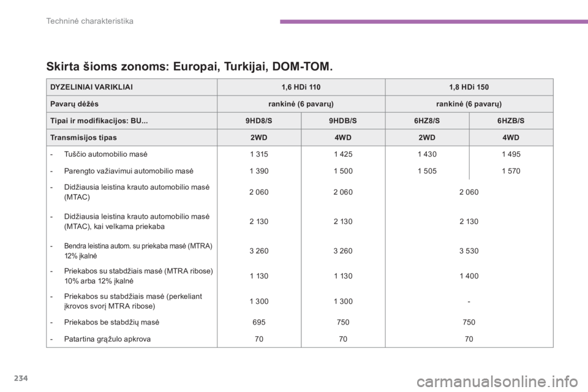The image size is (588, 392).
Task: Select the heading about Europai, Turkijai, DOM-TOM
Action: tap(190, 64)
